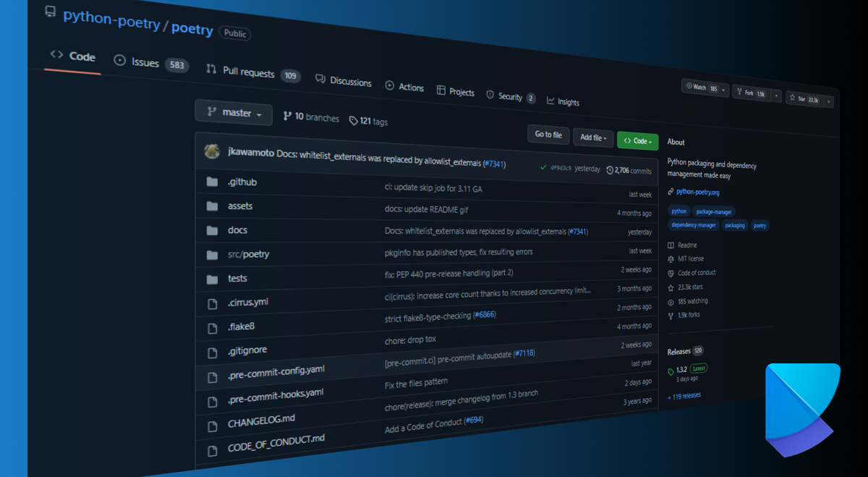Open the #694 pull request link
868x477 pixels.
tap(473, 420)
